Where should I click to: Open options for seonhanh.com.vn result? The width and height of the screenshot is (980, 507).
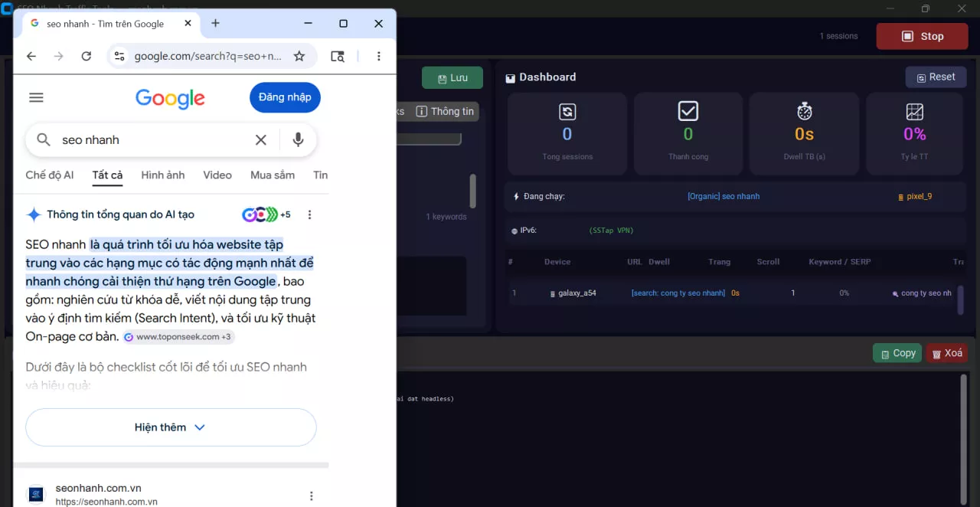click(311, 496)
